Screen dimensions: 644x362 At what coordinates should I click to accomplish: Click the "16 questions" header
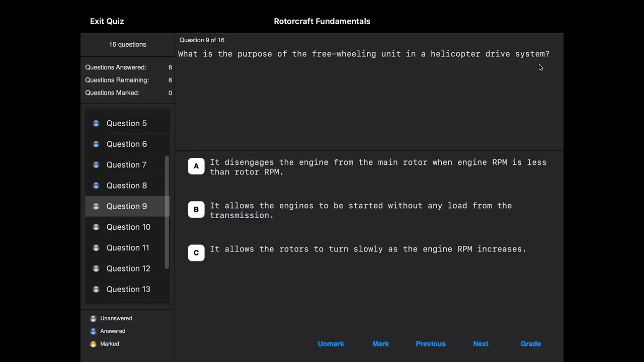point(127,44)
